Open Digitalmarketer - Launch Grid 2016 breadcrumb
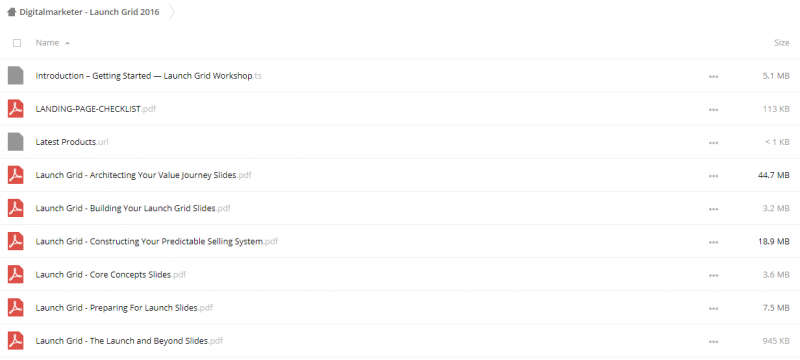The height and width of the screenshot is (360, 800). pos(89,12)
